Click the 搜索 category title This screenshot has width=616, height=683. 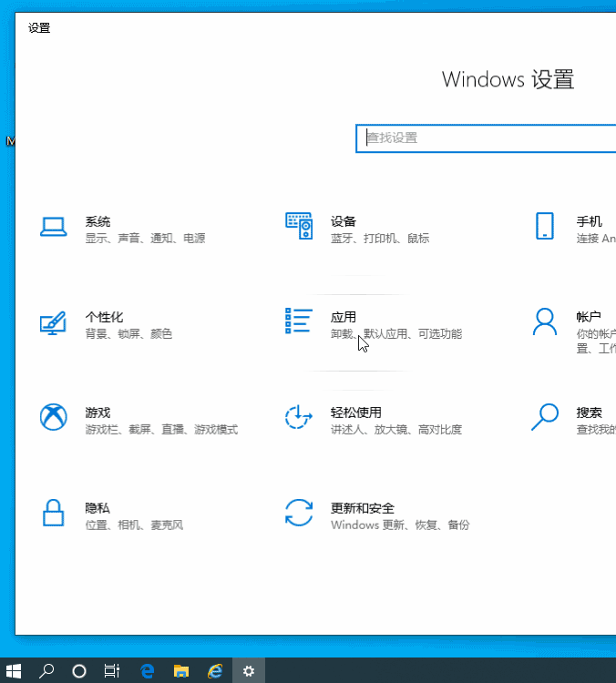589,413
